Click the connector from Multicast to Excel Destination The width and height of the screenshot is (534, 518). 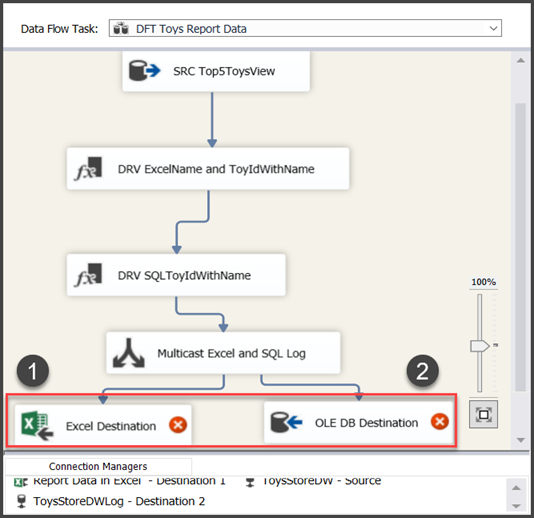pos(163,388)
